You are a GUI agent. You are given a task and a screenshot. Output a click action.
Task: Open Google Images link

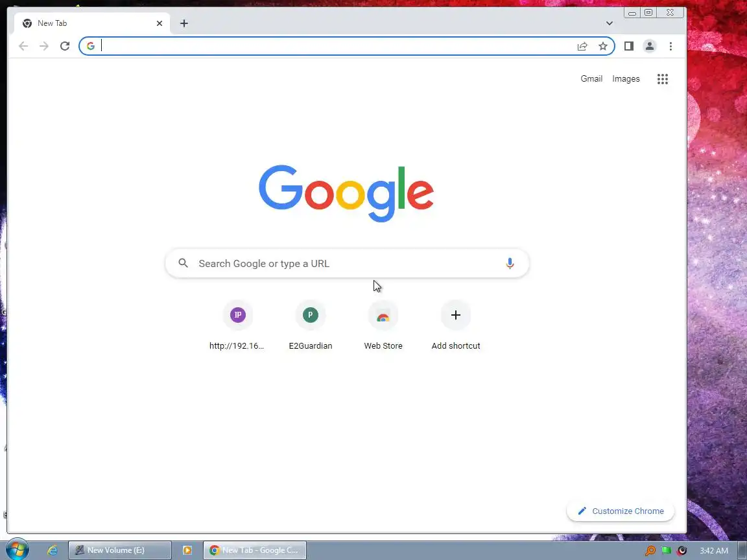(x=626, y=79)
